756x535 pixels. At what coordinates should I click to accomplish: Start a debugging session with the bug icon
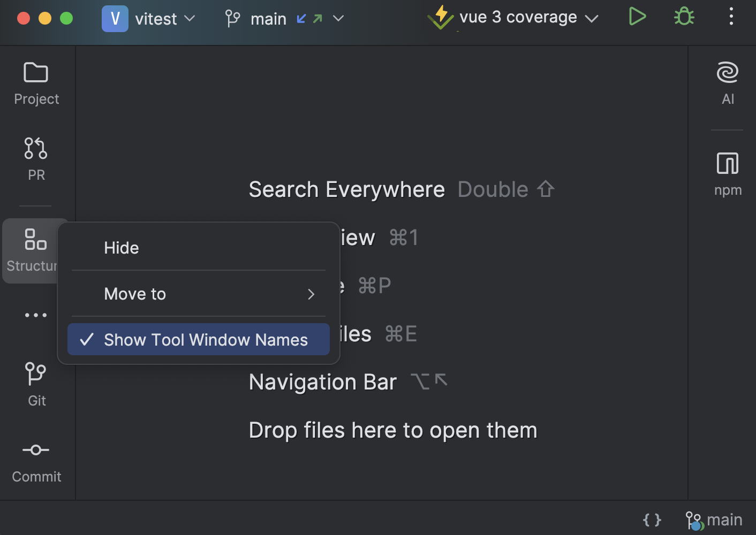pyautogui.click(x=684, y=17)
